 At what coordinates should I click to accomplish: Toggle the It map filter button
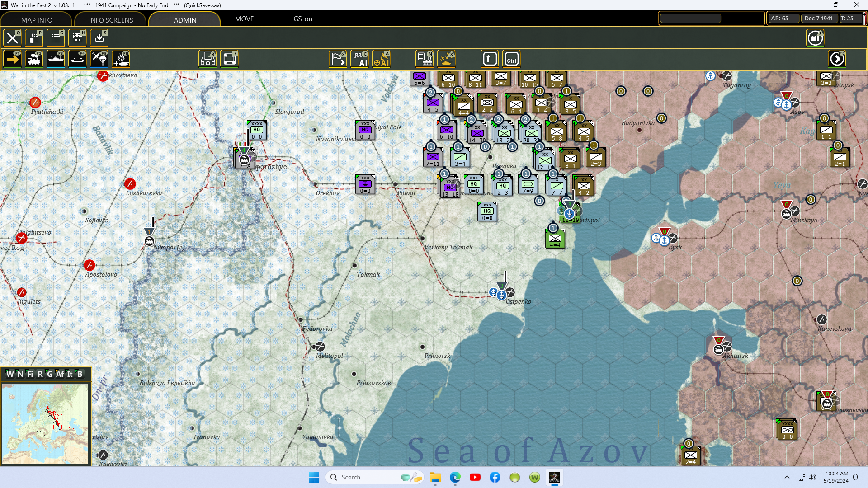[70, 374]
